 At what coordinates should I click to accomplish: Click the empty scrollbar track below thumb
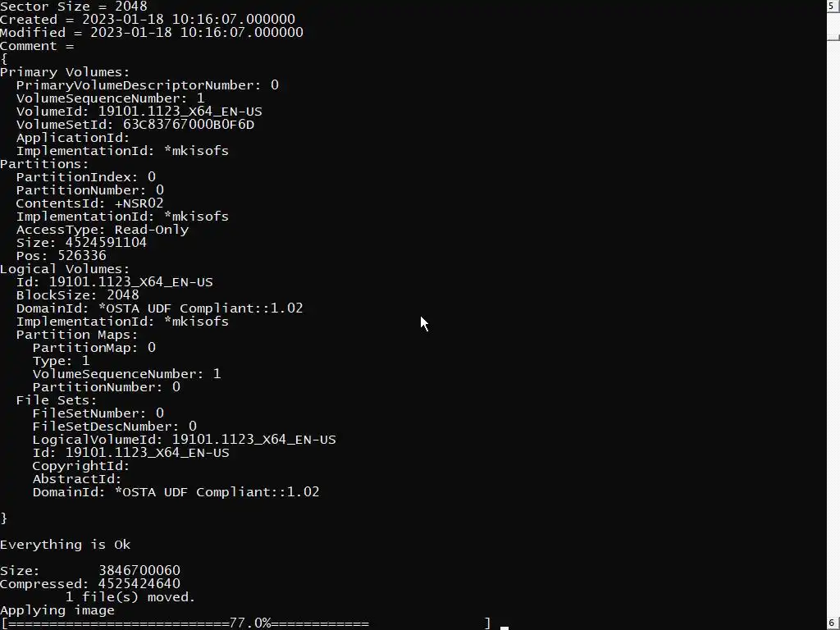click(x=833, y=326)
